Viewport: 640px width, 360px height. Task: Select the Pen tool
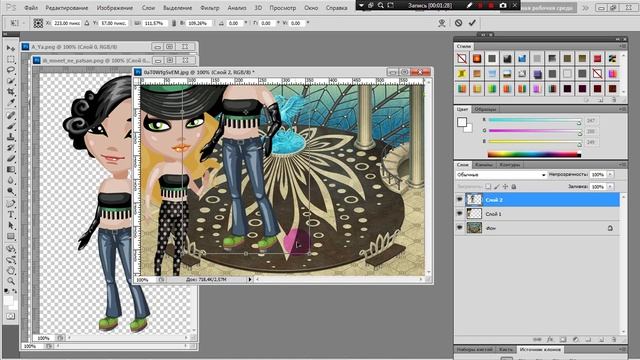(11, 204)
